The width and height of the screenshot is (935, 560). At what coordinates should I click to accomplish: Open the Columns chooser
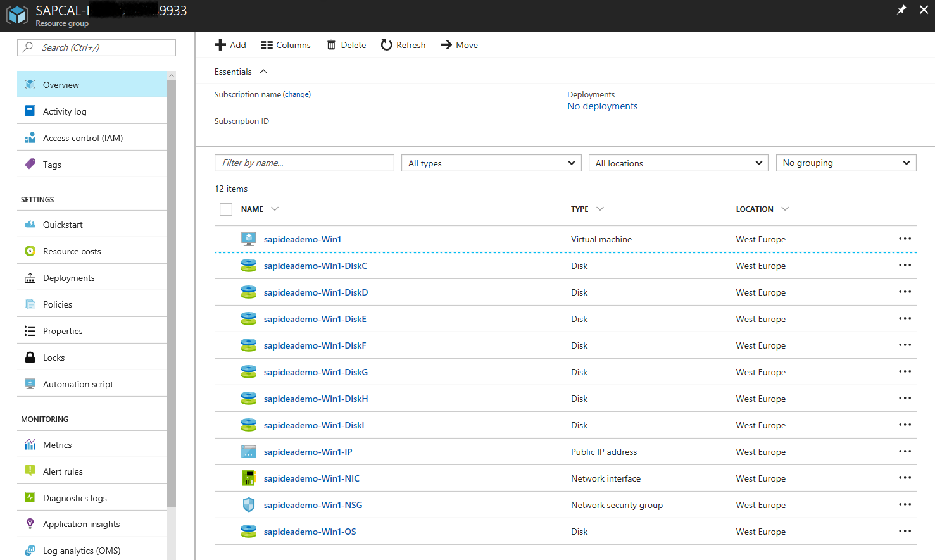[286, 45]
